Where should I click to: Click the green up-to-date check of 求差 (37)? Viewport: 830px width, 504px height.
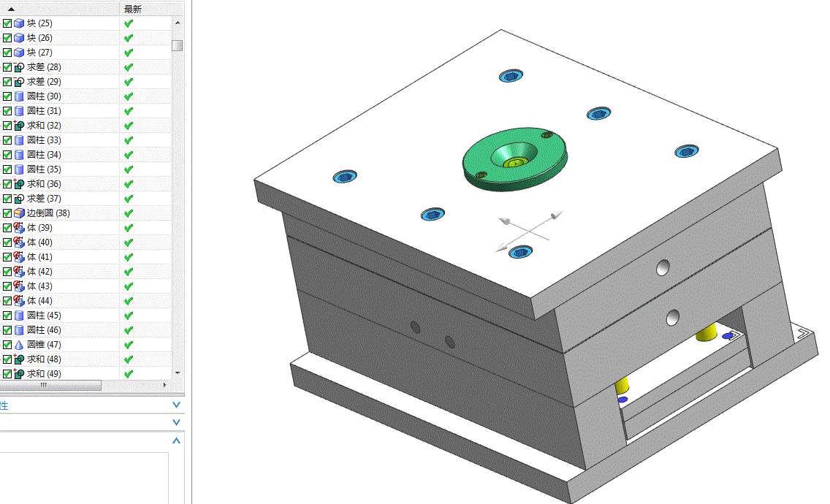(x=129, y=199)
